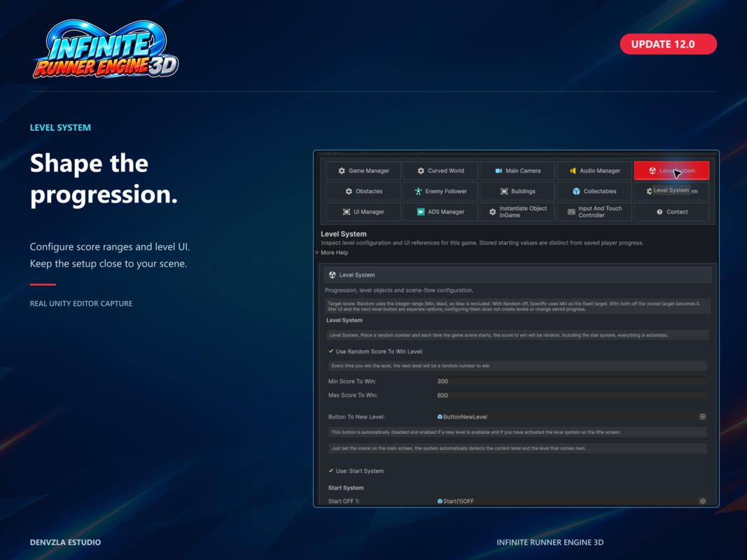The width and height of the screenshot is (747, 560).
Task: Switch to Input And Touch Controller tab
Action: coord(594,212)
